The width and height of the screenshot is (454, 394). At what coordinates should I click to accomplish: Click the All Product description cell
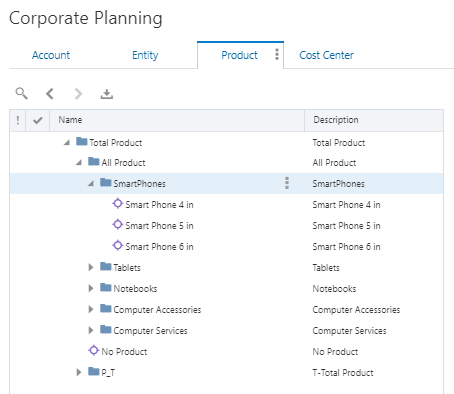click(334, 163)
